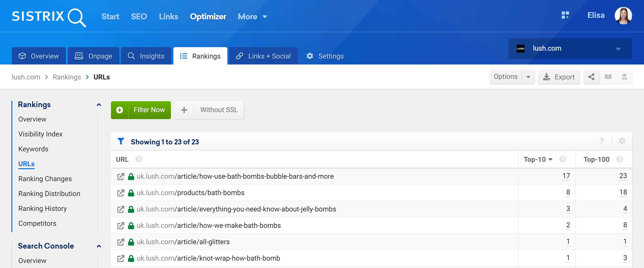This screenshot has height=268, width=644.
Task: Open the Settings tab
Action: pos(325,56)
